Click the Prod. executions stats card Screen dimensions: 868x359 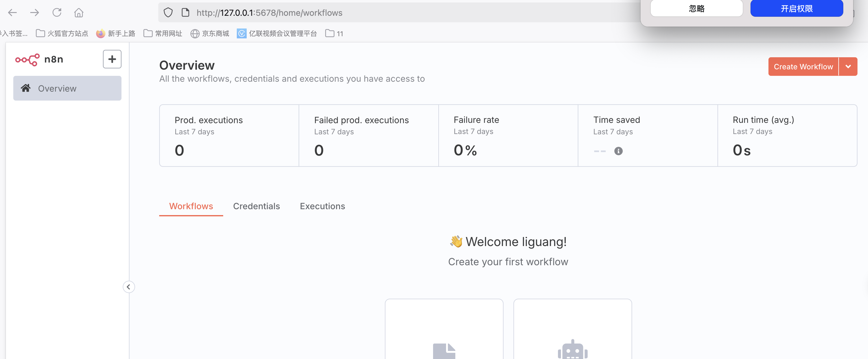tap(229, 135)
